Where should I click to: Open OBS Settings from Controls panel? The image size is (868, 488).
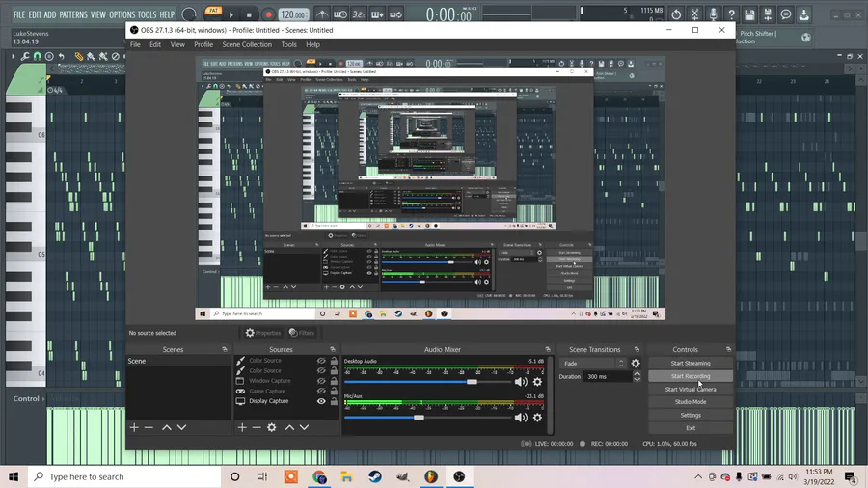691,415
